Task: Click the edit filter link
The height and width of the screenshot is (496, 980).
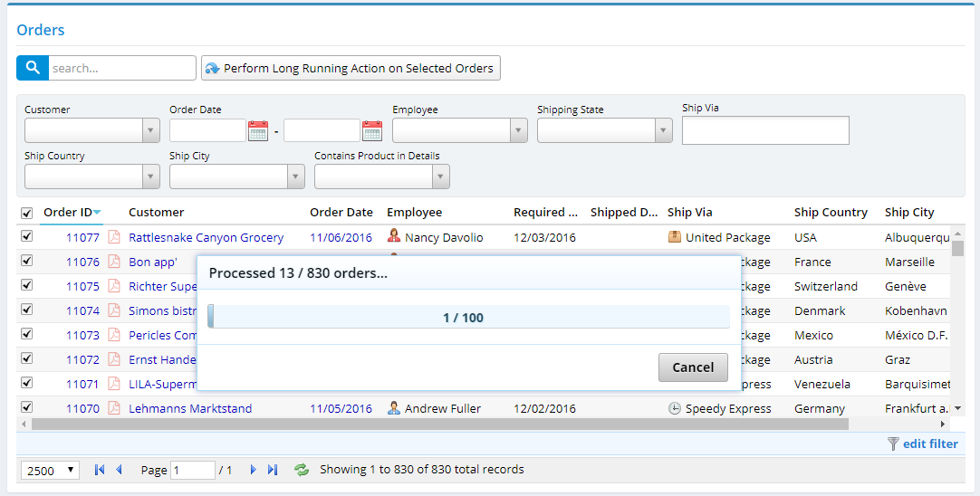Action: [930, 444]
